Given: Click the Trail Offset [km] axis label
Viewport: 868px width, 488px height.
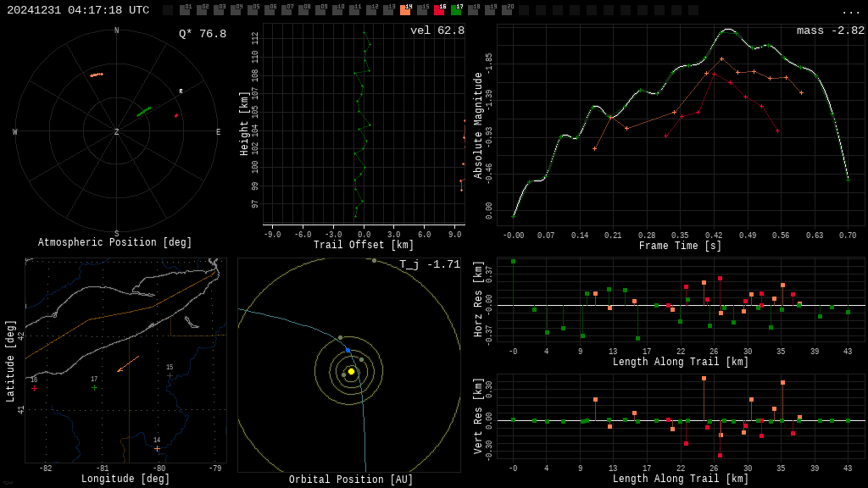Looking at the screenshot, I should click(x=363, y=245).
